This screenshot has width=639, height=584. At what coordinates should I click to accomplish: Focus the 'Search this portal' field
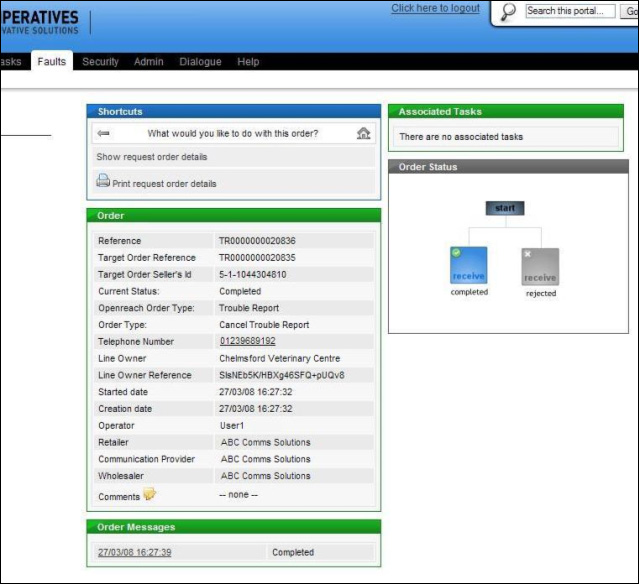click(570, 11)
